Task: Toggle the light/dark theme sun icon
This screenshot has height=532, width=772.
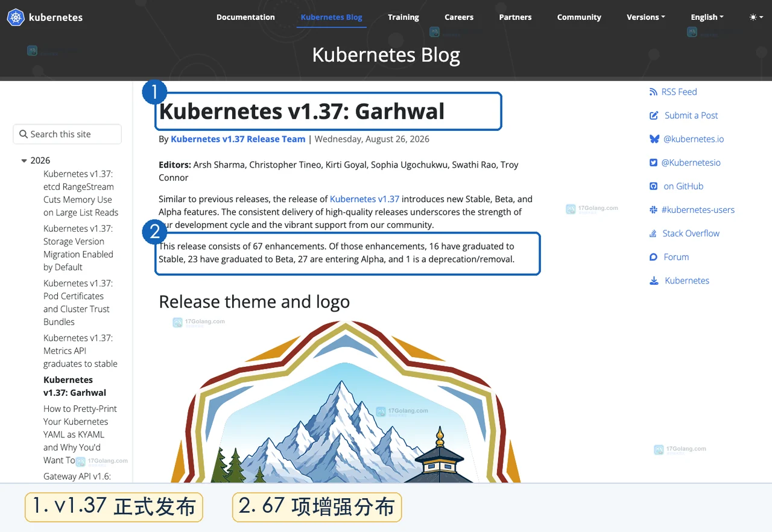Action: coord(753,17)
